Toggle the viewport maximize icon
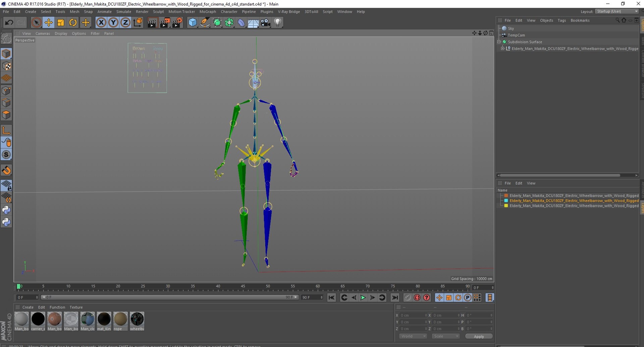644x347 pixels. (x=491, y=33)
